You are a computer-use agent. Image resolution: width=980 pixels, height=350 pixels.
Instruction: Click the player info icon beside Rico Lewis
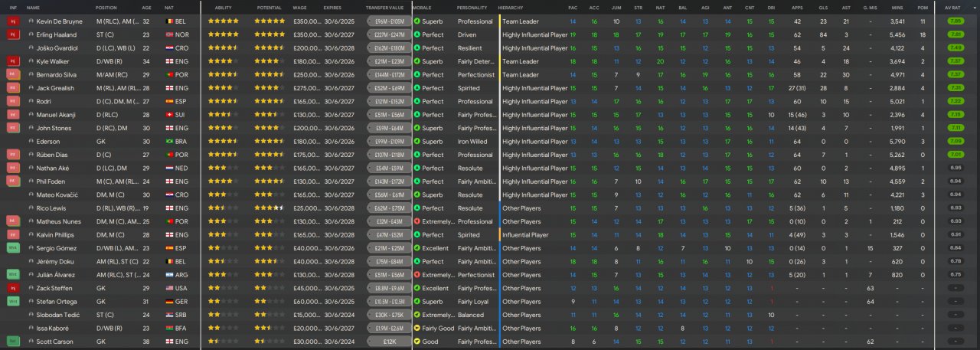click(x=31, y=208)
